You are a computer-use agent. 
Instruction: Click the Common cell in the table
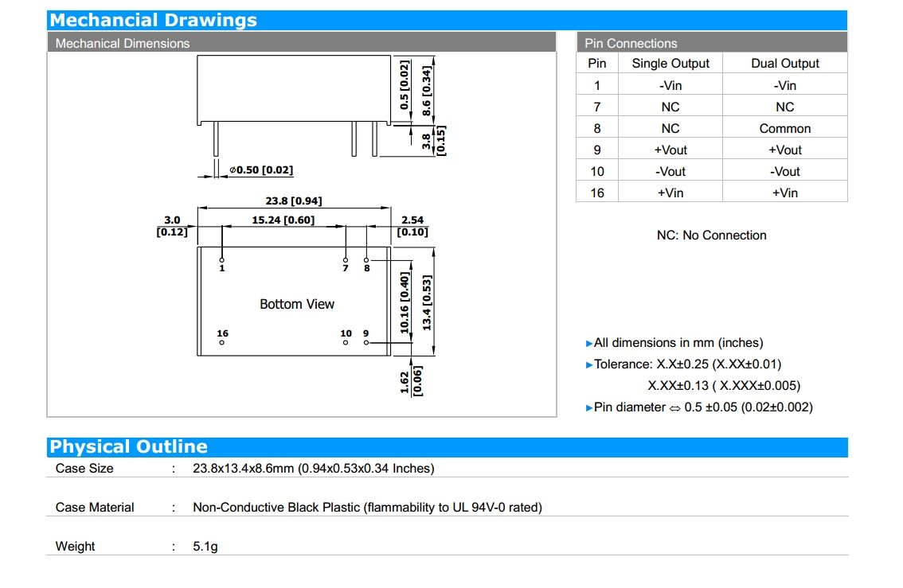coord(784,128)
